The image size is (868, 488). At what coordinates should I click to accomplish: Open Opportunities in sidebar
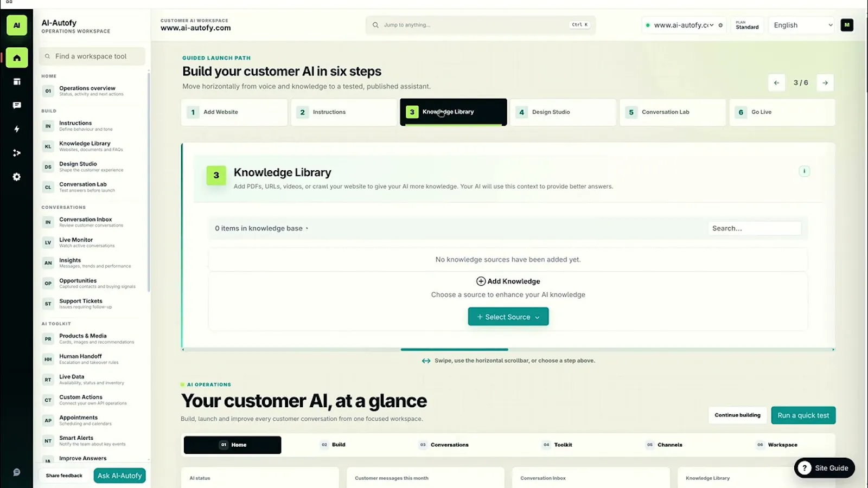coord(92,283)
